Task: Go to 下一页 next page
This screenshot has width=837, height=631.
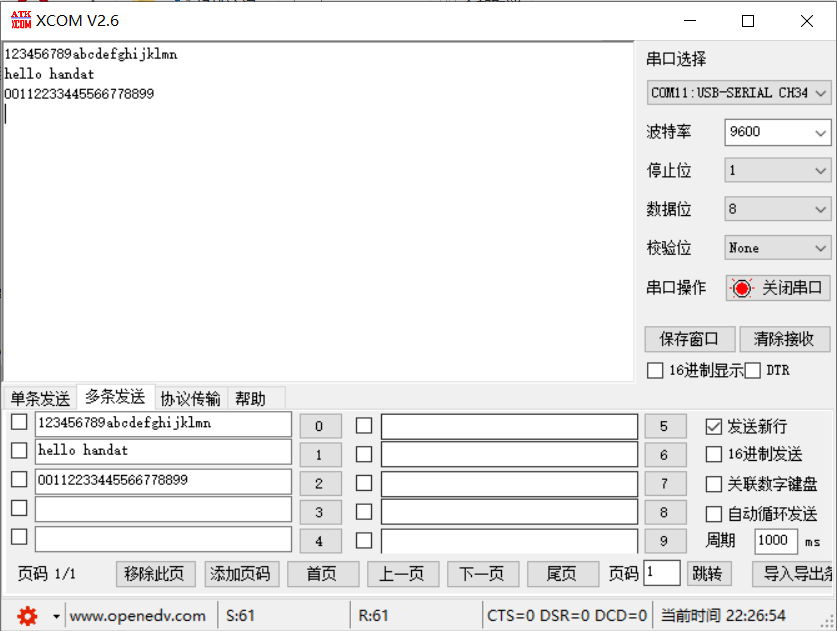Action: (482, 574)
